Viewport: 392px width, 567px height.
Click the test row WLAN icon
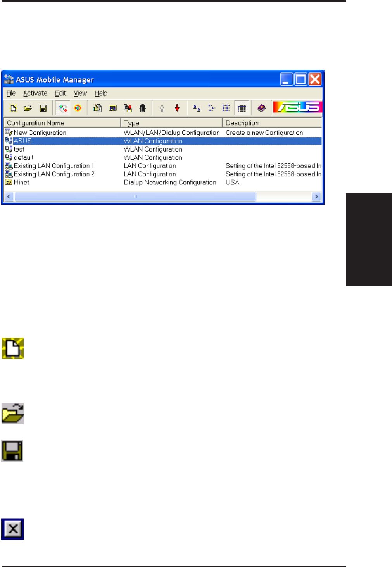pyautogui.click(x=9, y=149)
